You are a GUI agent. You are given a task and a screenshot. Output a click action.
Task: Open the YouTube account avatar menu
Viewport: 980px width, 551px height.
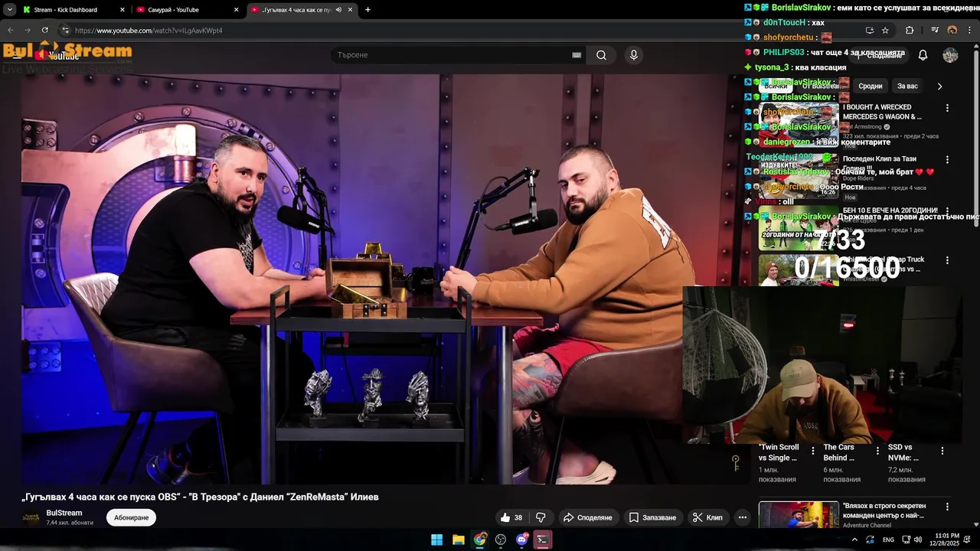coord(950,55)
